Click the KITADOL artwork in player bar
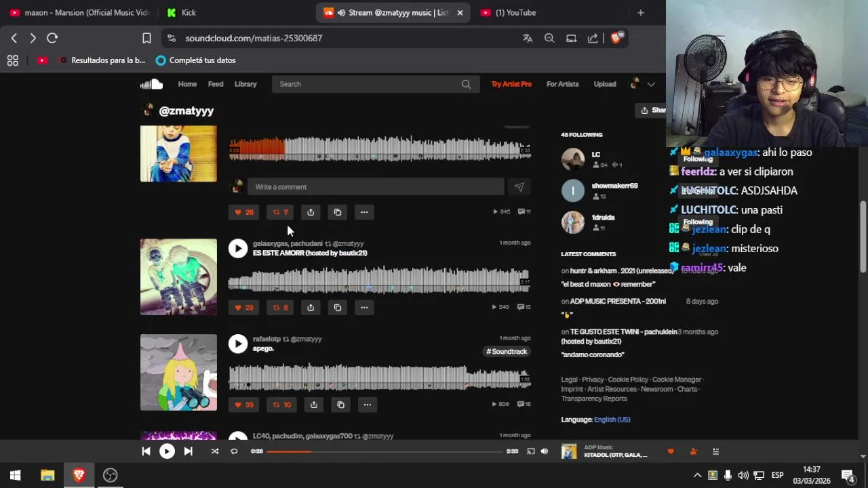868x488 pixels. [569, 451]
